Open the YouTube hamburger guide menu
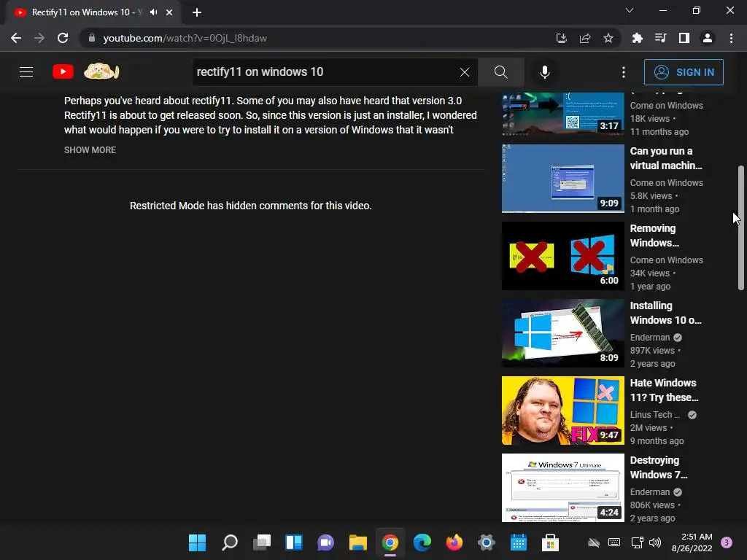The height and width of the screenshot is (560, 747). [x=26, y=72]
